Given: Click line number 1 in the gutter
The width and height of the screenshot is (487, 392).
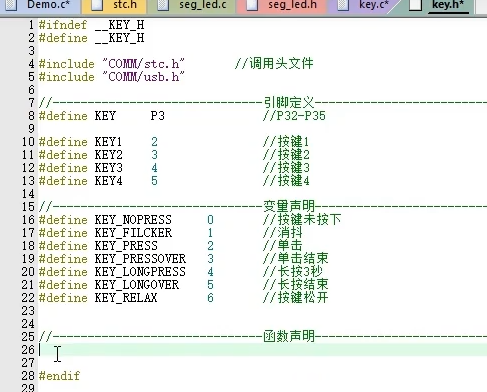Looking at the screenshot, I should [x=31, y=25].
